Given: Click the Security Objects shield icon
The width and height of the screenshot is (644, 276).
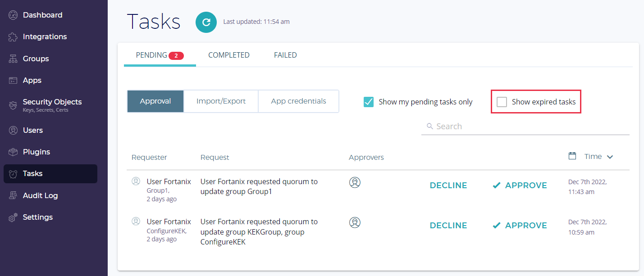Looking at the screenshot, I should point(14,105).
